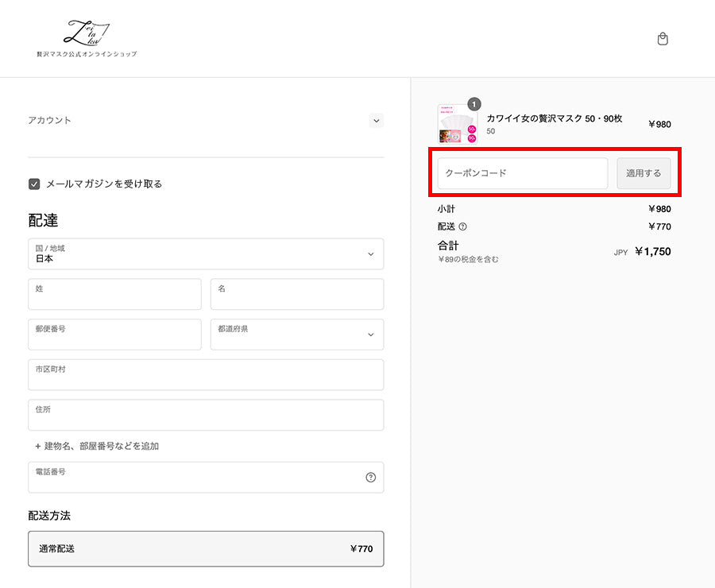
Task: Click the クーポンコード input box
Action: point(521,172)
